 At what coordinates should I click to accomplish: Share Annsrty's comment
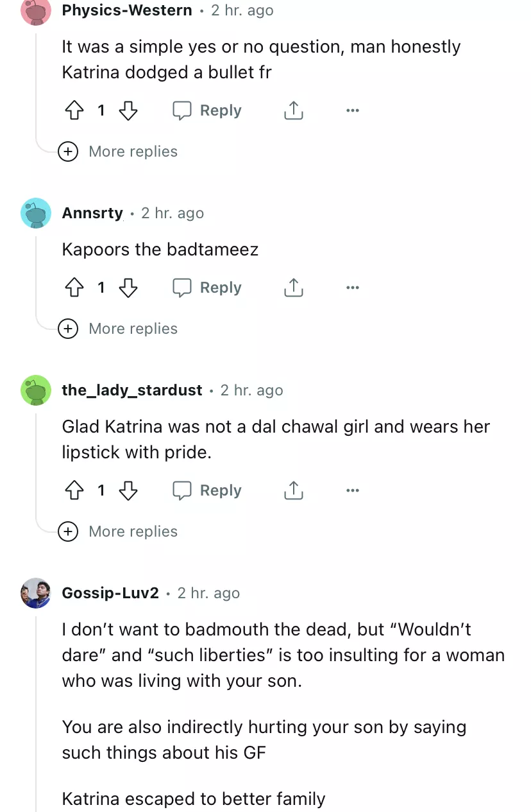pos(293,288)
